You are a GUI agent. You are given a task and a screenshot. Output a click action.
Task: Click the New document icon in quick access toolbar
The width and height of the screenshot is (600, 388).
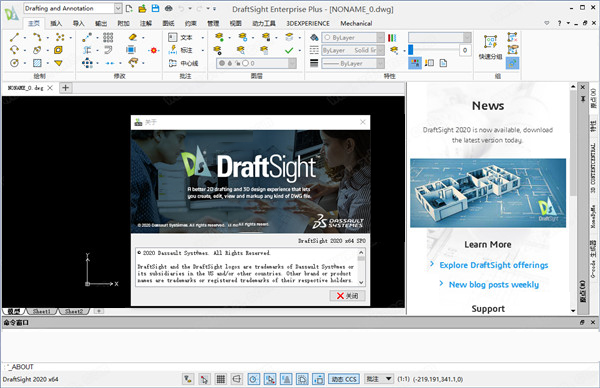click(x=129, y=8)
